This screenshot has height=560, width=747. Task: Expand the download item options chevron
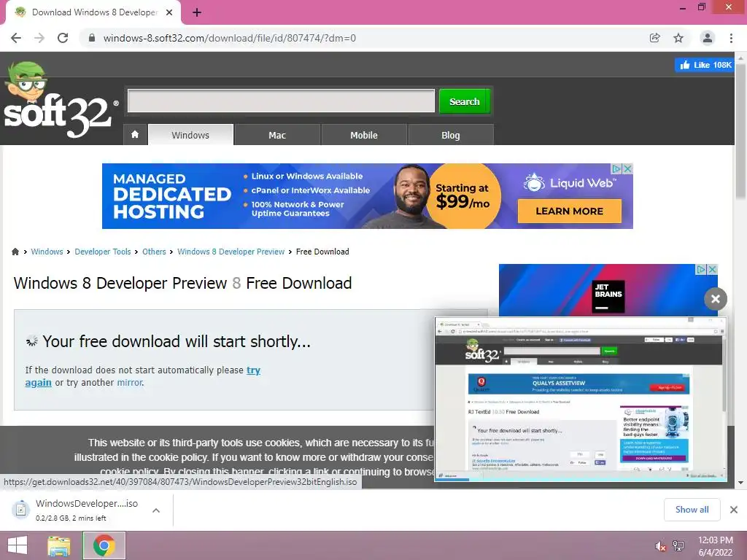(156, 510)
